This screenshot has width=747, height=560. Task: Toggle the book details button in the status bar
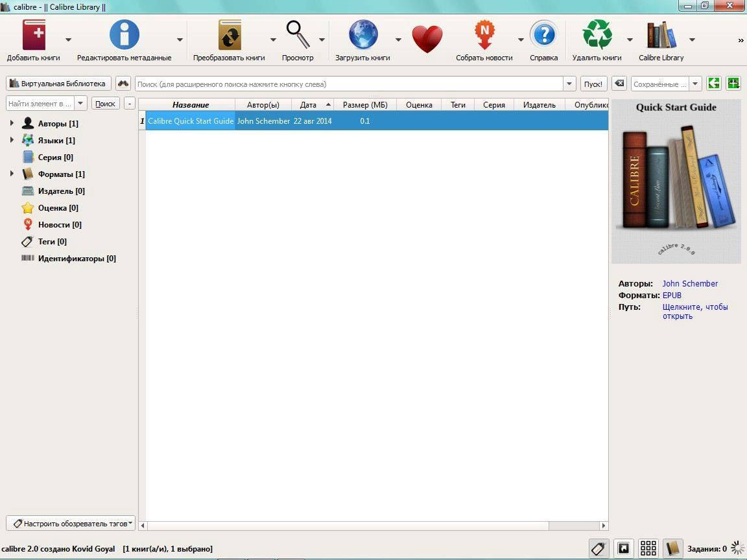[x=672, y=548]
